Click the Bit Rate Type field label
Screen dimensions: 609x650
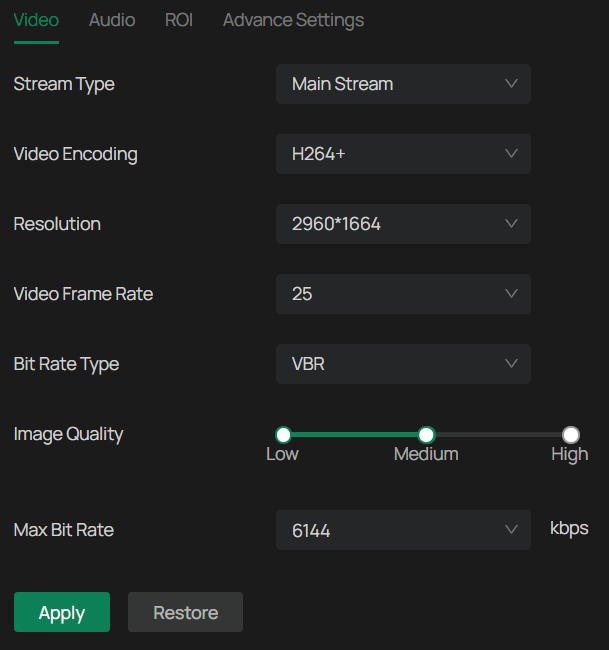66,364
